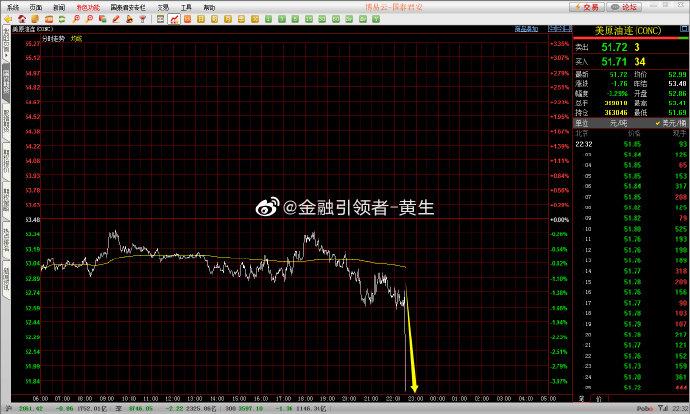Click the 论坛 forum button
Image resolution: width=690 pixels, height=414 pixels.
tap(629, 6)
